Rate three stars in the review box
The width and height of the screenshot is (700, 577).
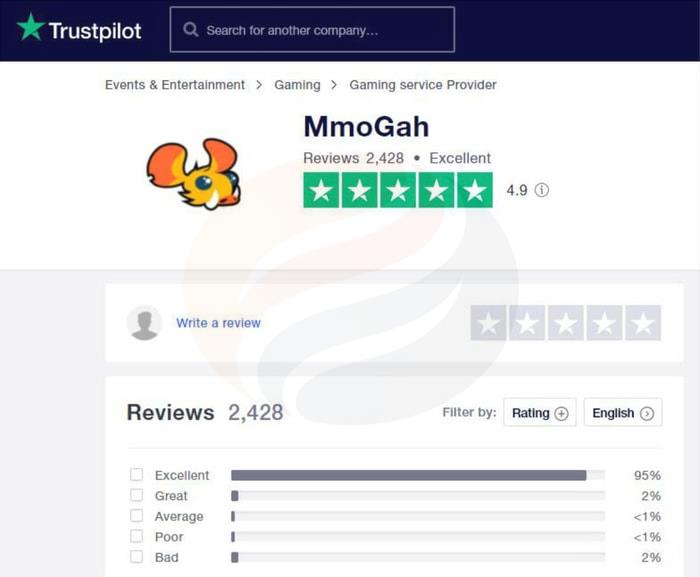(x=566, y=323)
